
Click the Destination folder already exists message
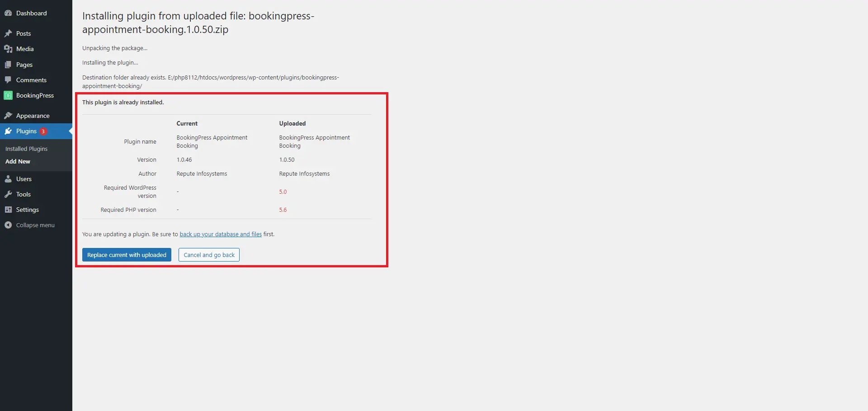pos(211,81)
